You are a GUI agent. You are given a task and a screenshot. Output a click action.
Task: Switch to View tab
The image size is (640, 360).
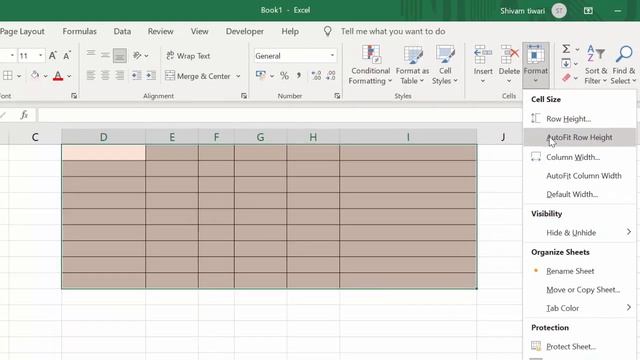199,31
